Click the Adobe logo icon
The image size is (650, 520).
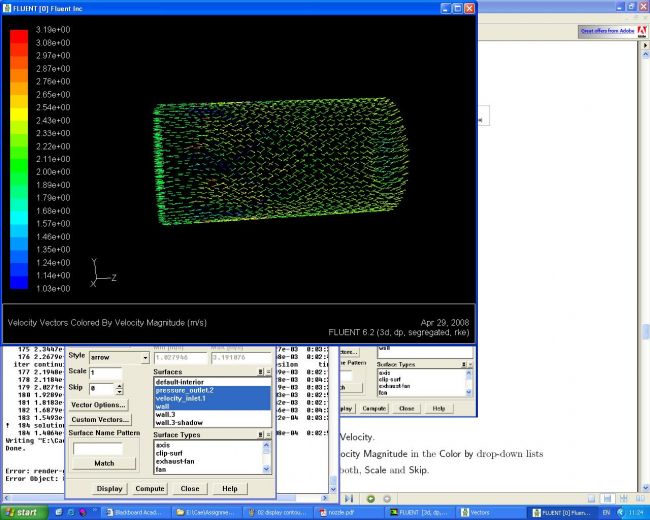pos(642,31)
